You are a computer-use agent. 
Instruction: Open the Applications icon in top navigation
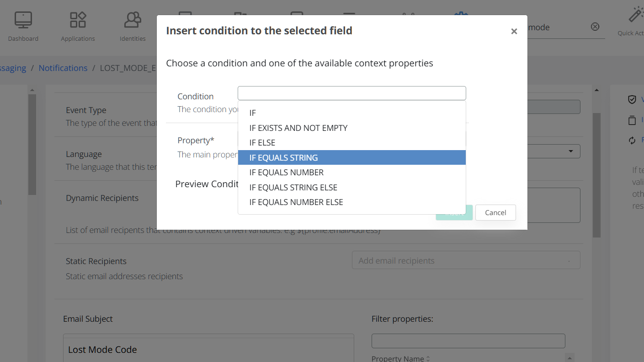click(x=78, y=20)
